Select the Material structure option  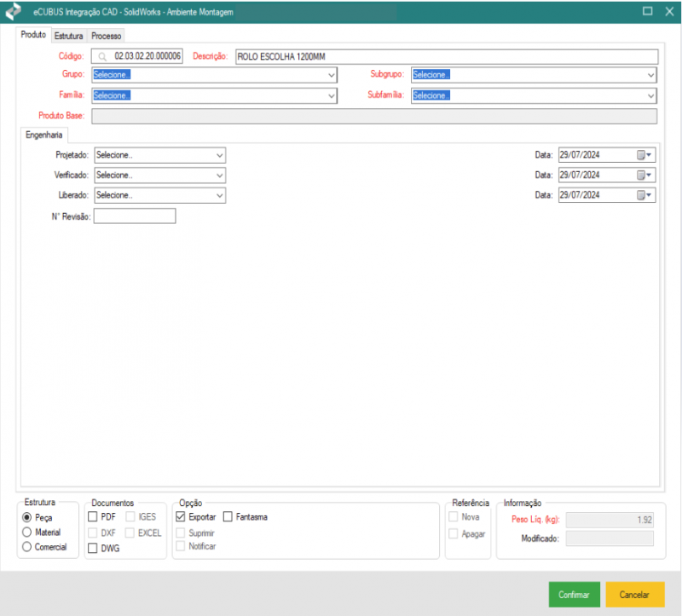27,533
